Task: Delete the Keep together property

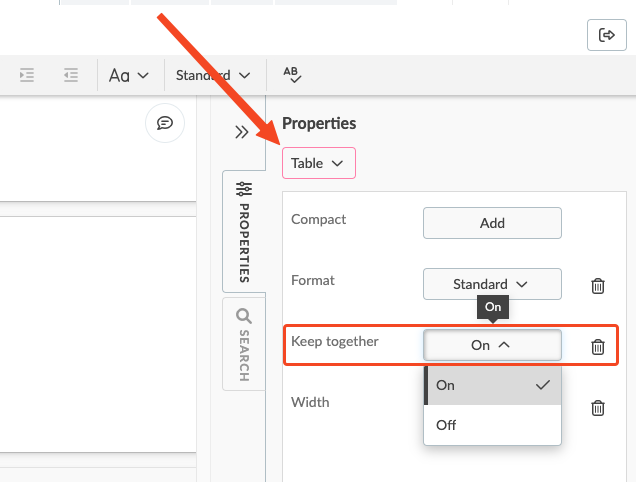Action: coord(597,346)
